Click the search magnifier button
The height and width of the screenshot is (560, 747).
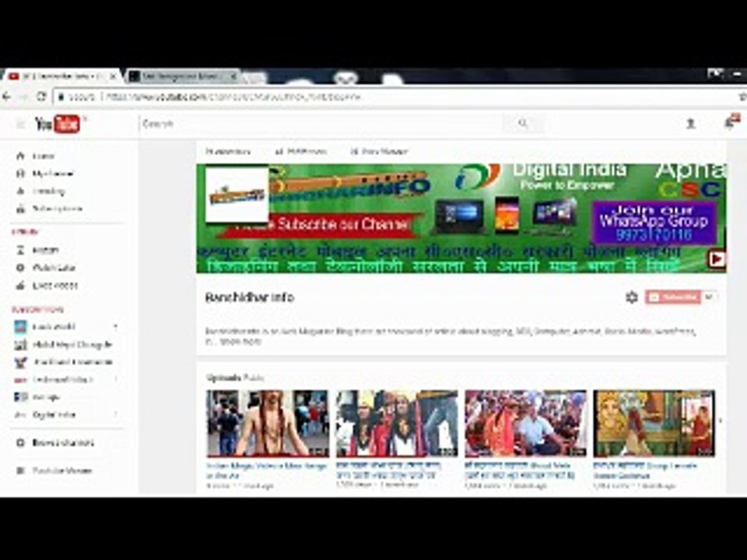pyautogui.click(x=523, y=124)
